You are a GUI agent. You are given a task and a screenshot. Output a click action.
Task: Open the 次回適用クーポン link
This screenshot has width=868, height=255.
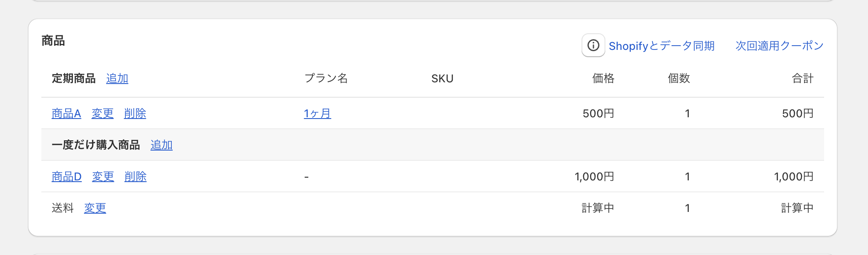click(x=779, y=46)
